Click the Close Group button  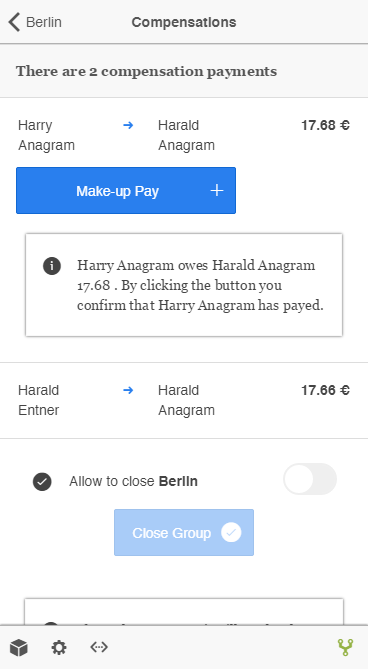coord(184,532)
